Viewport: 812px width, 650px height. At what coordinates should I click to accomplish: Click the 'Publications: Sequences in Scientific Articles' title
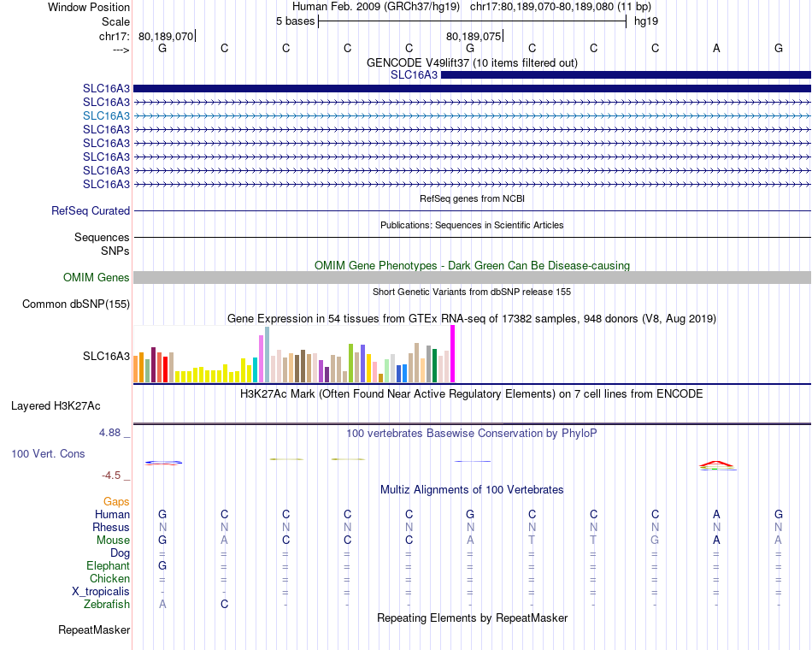coord(472,225)
